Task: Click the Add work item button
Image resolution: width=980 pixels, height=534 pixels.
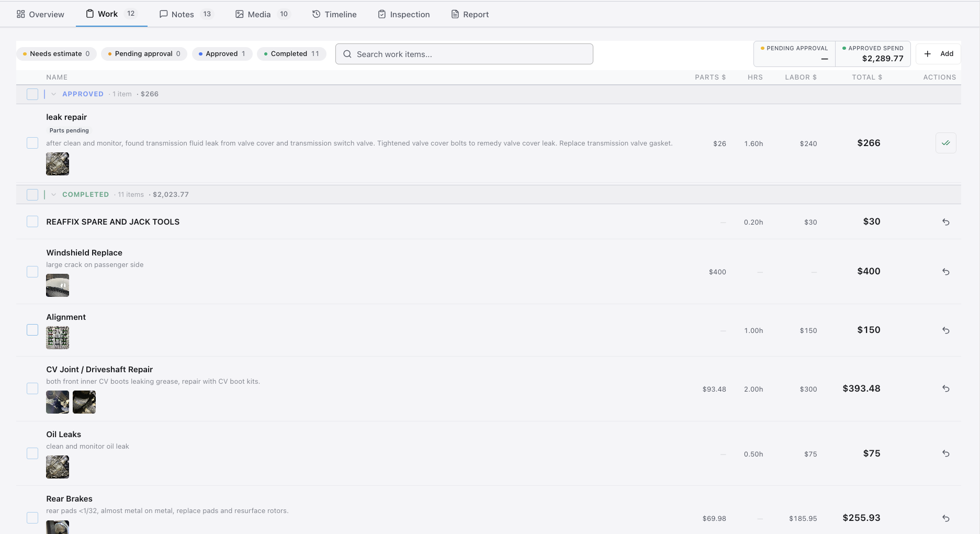Action: (938, 53)
